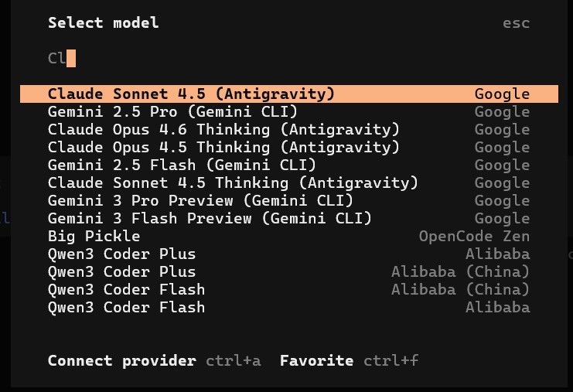Select the Big Pickle model
573x392 pixels.
94,236
